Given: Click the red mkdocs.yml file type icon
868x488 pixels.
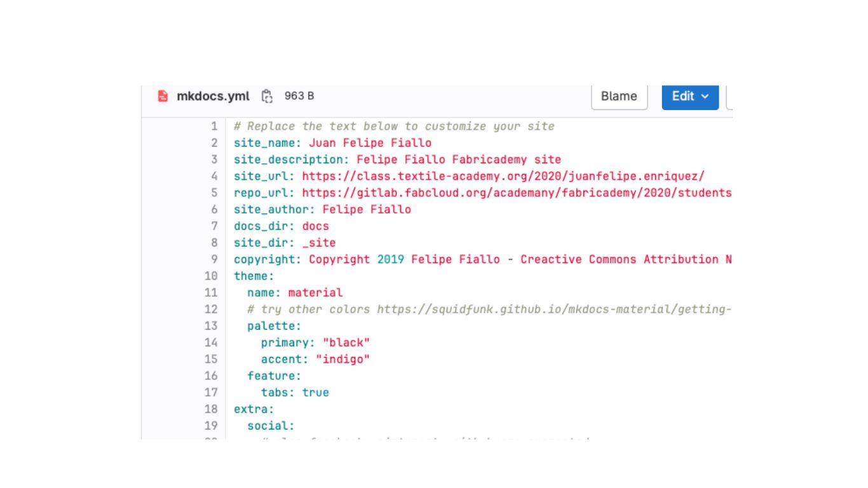Looking at the screenshot, I should (x=163, y=96).
